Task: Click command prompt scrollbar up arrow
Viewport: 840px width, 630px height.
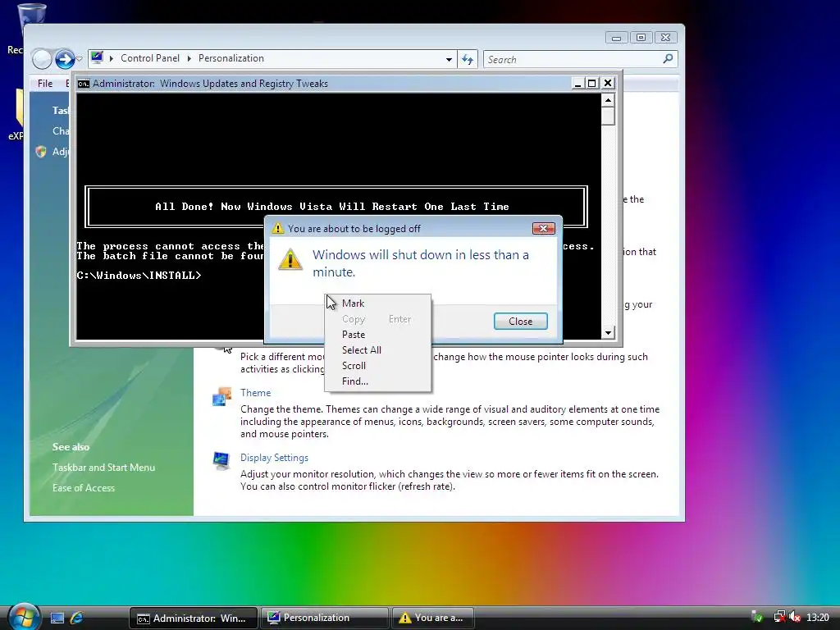Action: (608, 100)
